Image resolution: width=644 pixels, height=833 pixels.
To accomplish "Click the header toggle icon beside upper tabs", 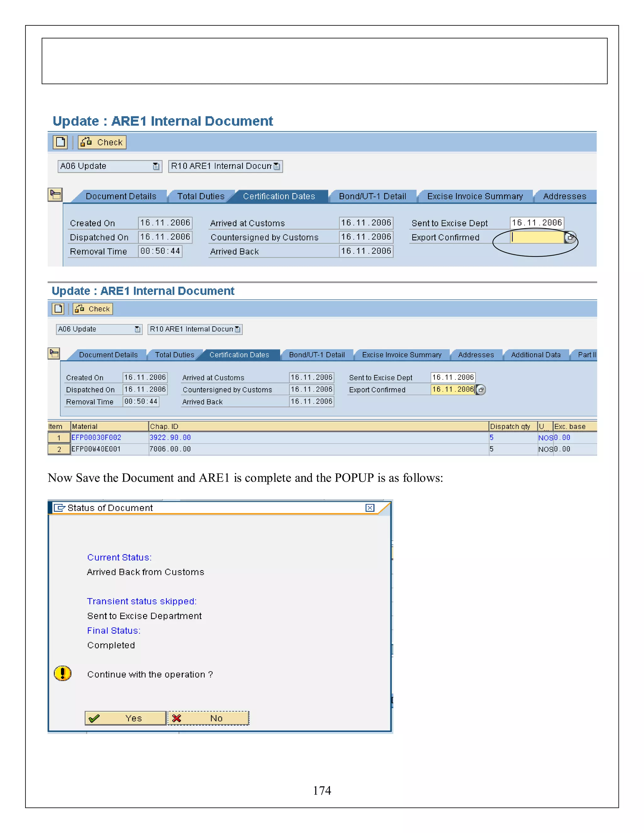I will 55,195.
